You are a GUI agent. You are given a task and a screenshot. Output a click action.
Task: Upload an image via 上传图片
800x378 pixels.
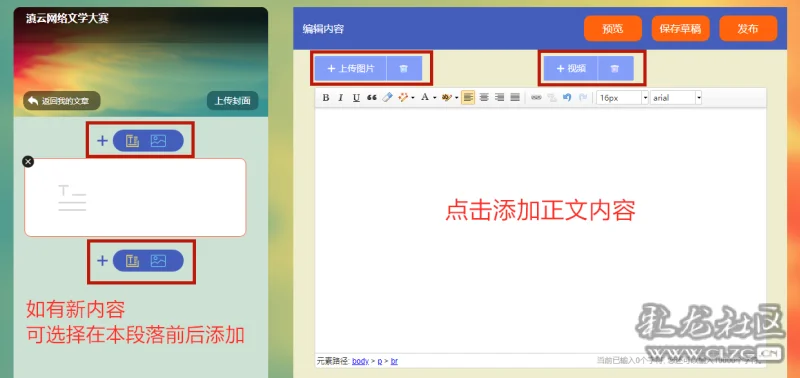coord(351,69)
